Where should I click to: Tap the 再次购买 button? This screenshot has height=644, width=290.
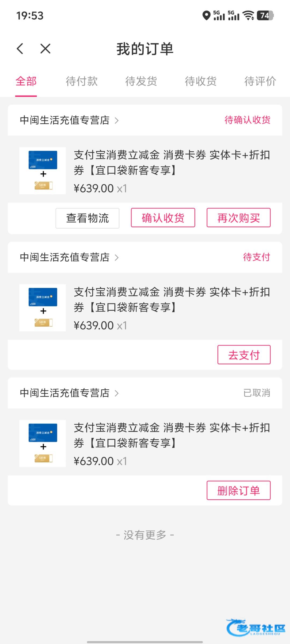(x=238, y=218)
